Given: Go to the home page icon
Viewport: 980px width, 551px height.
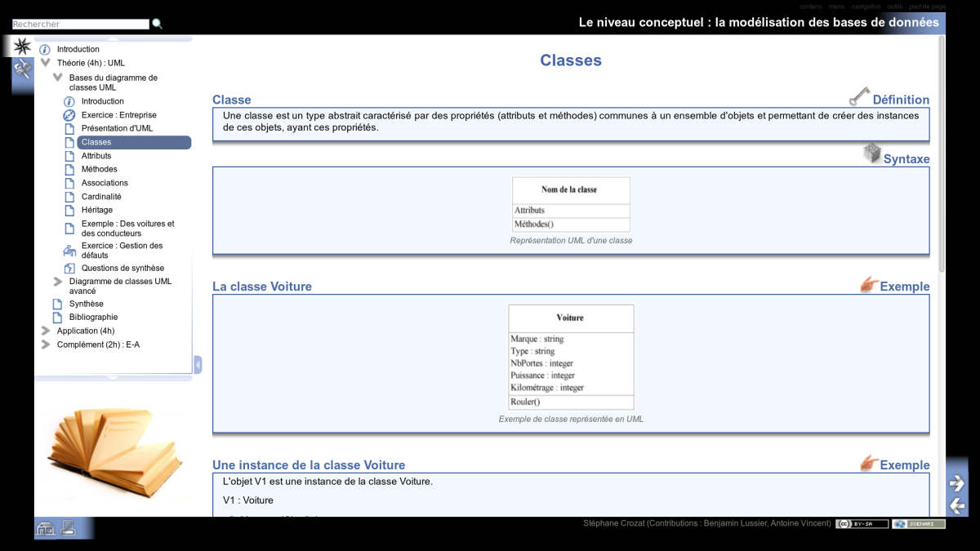Looking at the screenshot, I should pos(46,529).
